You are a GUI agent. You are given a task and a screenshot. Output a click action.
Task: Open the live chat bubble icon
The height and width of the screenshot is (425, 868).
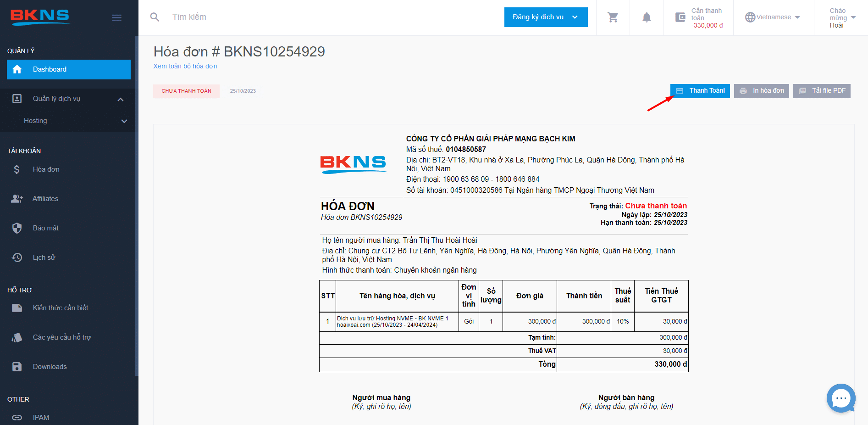(x=841, y=398)
